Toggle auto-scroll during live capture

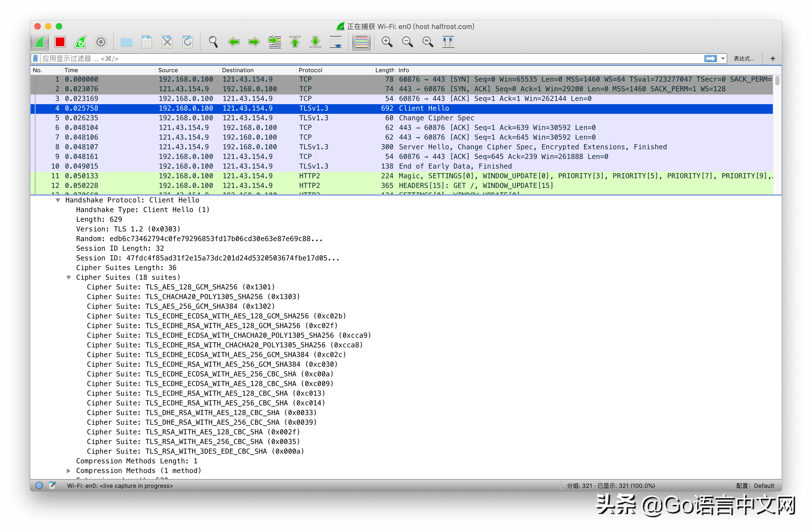click(336, 42)
